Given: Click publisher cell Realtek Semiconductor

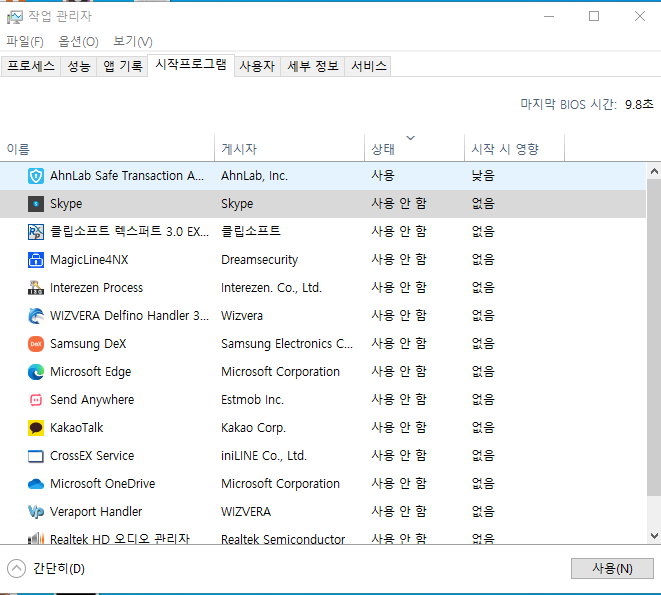Looking at the screenshot, I should point(283,538).
